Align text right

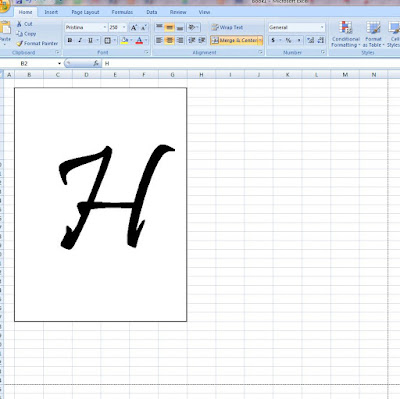pyautogui.click(x=180, y=40)
